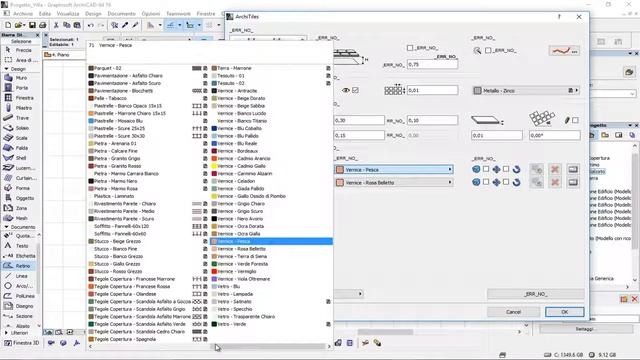Click the curved line profile button in ArchiTiles
Screen dimensions: 640x360
(x=564, y=51)
